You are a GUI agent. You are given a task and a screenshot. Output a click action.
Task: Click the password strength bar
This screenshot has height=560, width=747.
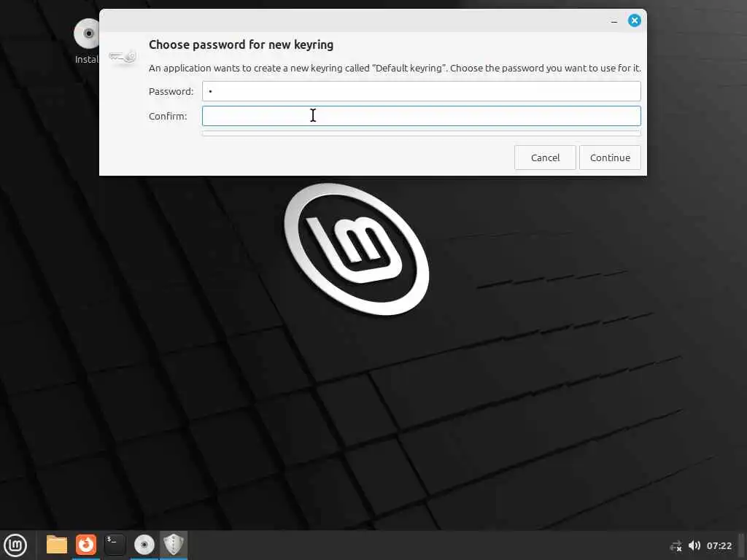[421, 133]
